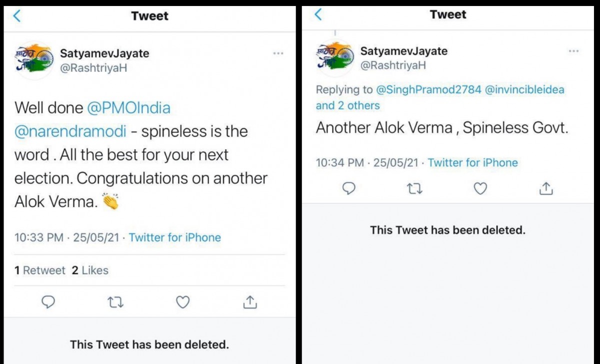Viewport: 600px width, 364px height.
Task: Like the left tweet with heart icon
Action: 183,302
